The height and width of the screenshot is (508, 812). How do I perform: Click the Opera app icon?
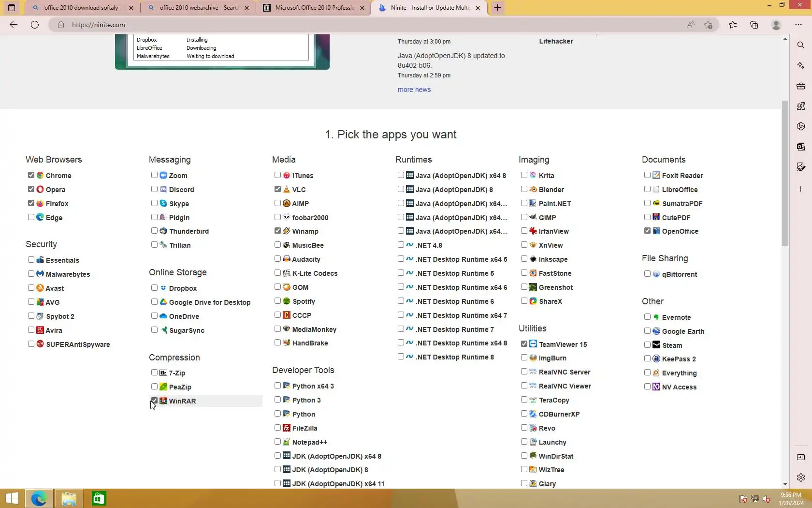click(x=40, y=189)
